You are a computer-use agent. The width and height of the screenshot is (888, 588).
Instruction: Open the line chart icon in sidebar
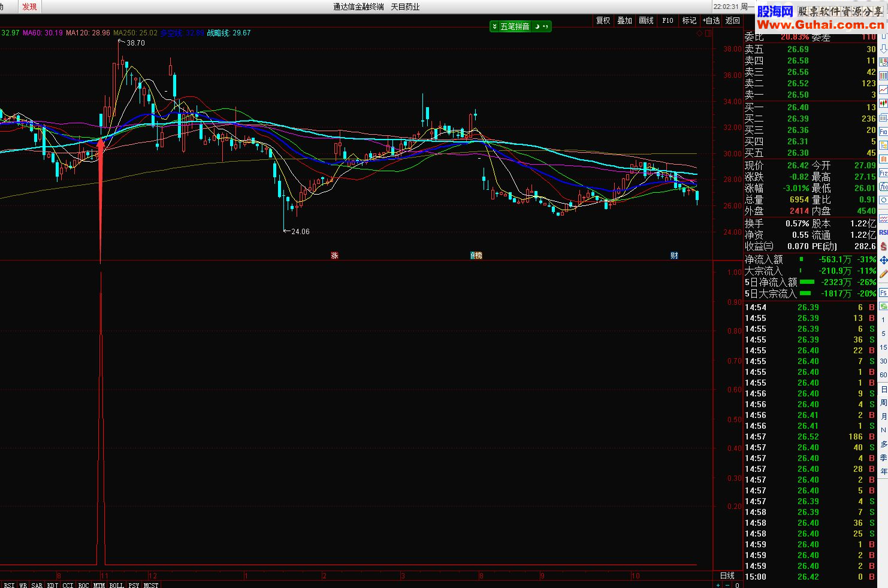coord(883,90)
